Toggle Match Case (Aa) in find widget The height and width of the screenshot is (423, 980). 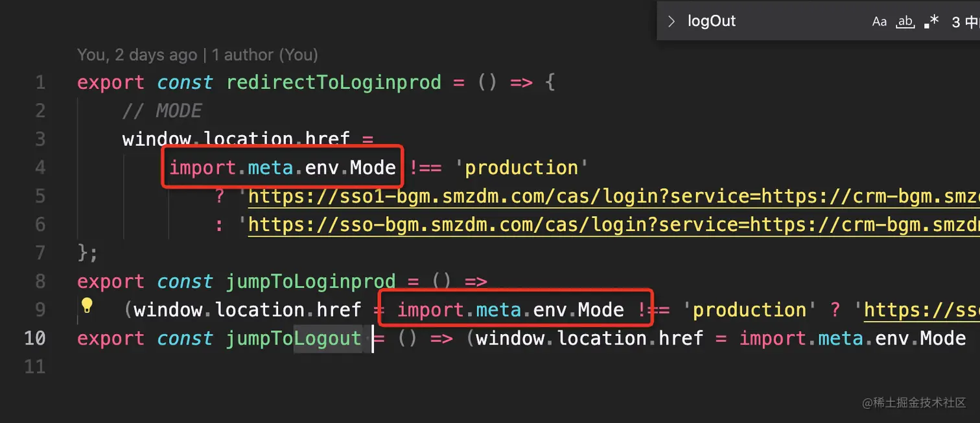click(879, 21)
